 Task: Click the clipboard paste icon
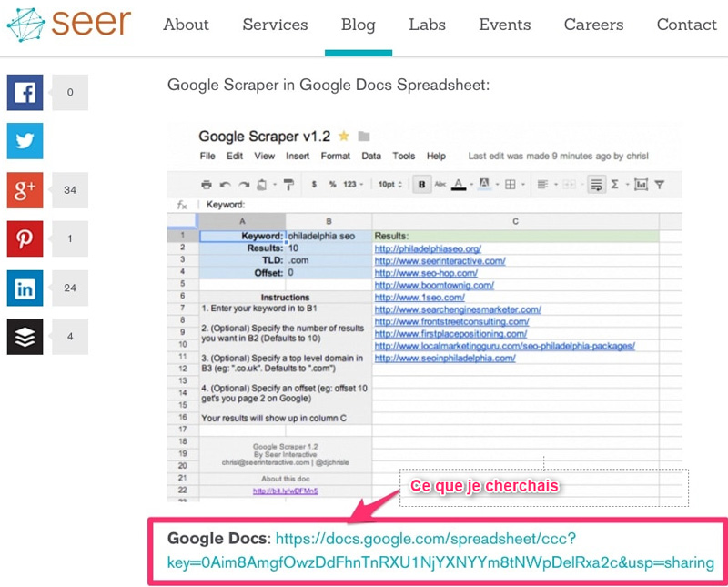262,185
